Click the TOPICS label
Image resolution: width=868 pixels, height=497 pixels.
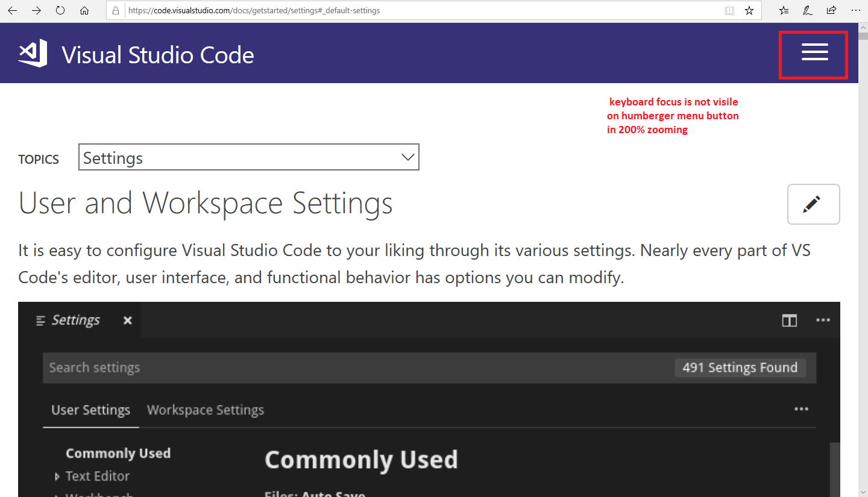tap(39, 159)
